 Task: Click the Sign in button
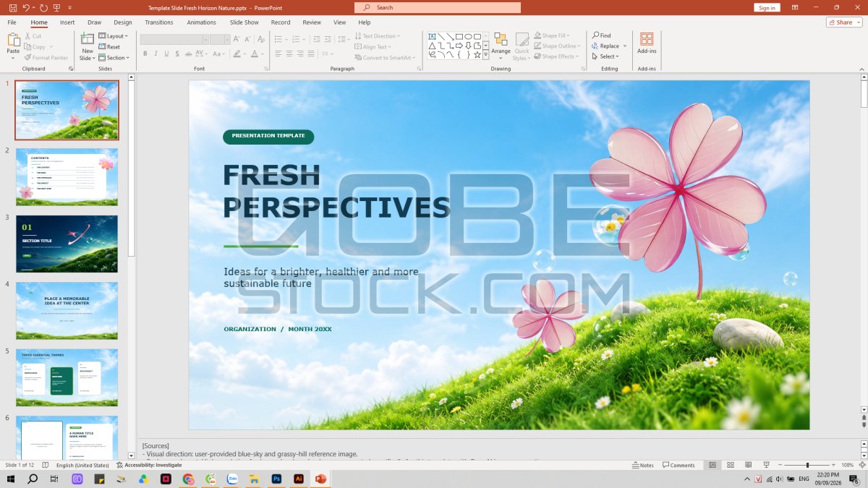point(767,7)
